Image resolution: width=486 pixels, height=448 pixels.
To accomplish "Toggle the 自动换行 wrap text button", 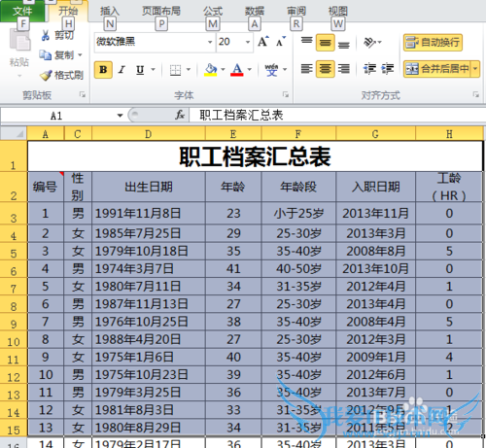I will click(x=433, y=43).
